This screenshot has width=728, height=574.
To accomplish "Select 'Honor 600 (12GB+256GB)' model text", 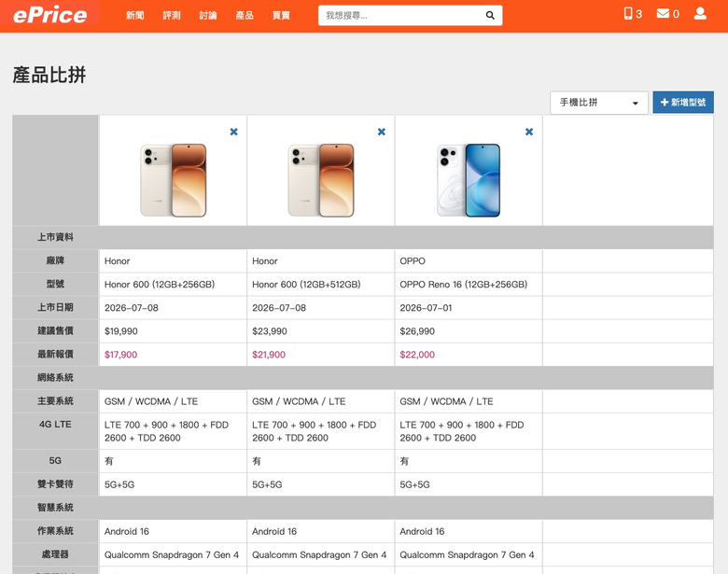I will (x=160, y=285).
